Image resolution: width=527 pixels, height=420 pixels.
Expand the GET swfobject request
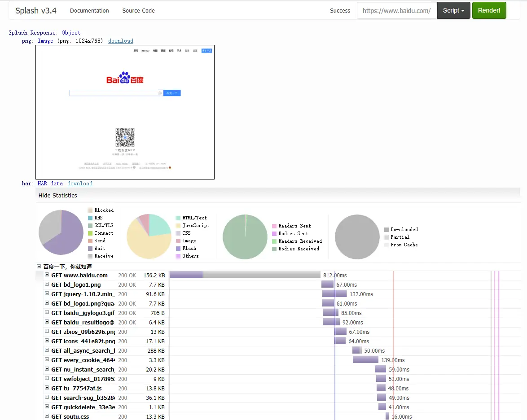tap(47, 378)
